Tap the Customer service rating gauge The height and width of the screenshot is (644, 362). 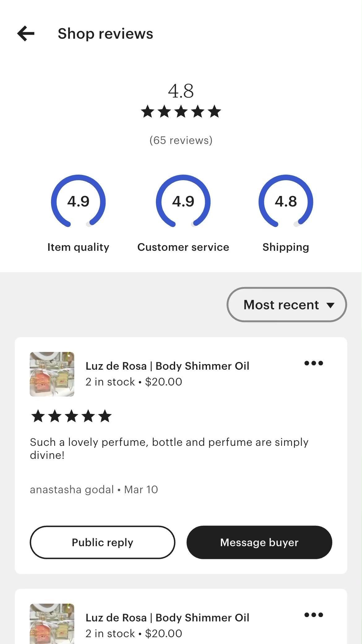click(x=183, y=201)
